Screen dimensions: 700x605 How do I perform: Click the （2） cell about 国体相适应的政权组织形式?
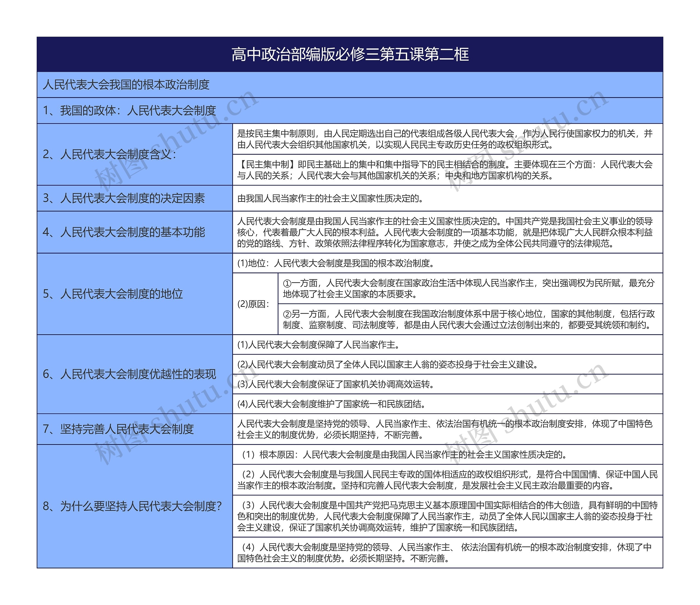(448, 480)
